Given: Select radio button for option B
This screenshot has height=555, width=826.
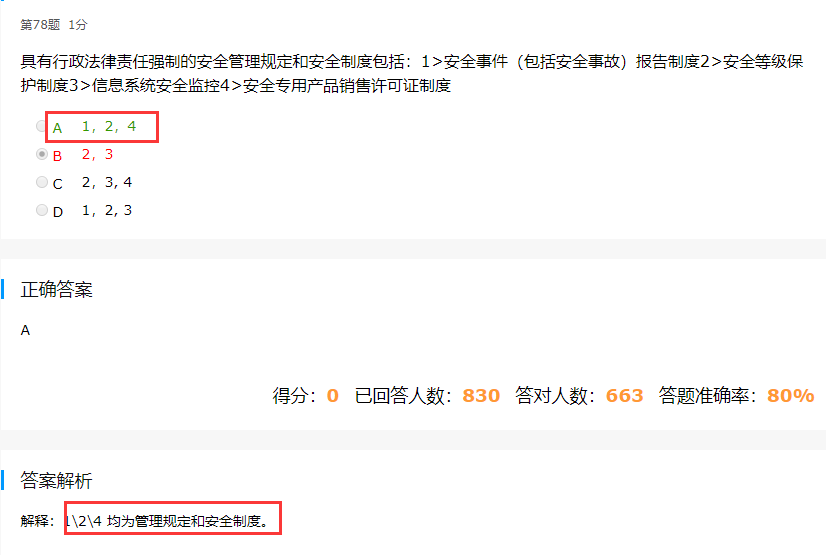Looking at the screenshot, I should tap(42, 154).
